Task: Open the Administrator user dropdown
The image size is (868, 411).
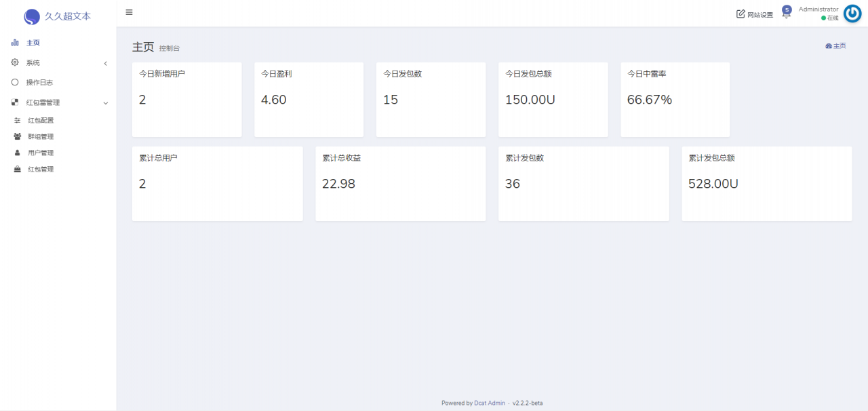Action: coord(818,14)
